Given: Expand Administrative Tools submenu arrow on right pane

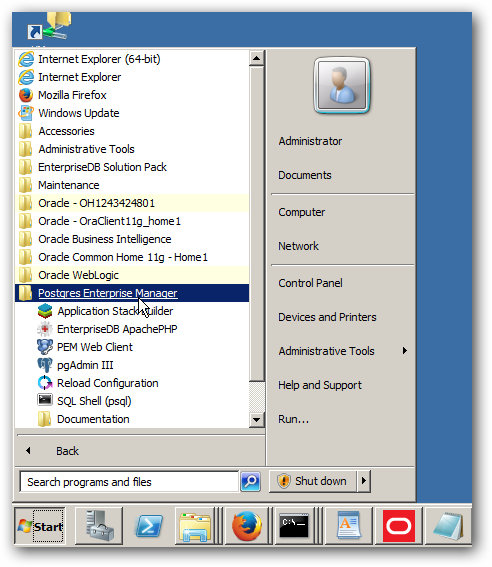Looking at the screenshot, I should (x=405, y=351).
